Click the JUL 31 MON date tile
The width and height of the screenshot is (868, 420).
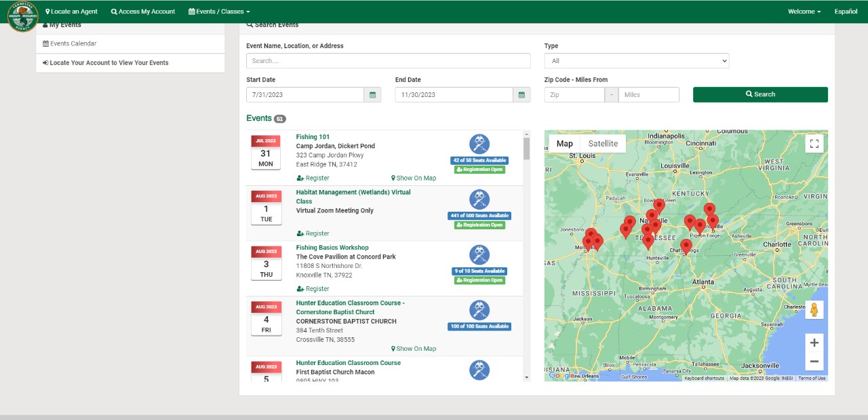coord(266,153)
